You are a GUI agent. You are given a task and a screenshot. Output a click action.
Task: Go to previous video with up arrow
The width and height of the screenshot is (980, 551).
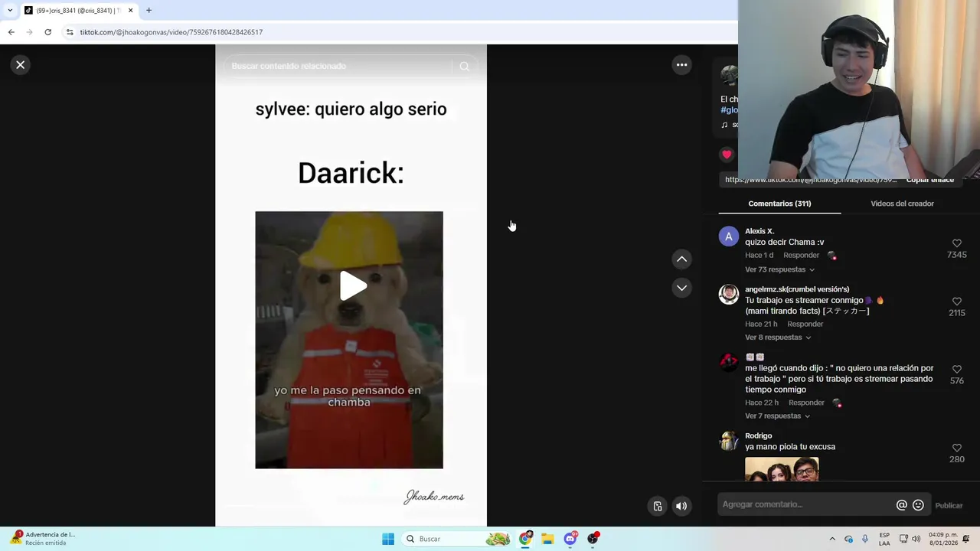(681, 259)
